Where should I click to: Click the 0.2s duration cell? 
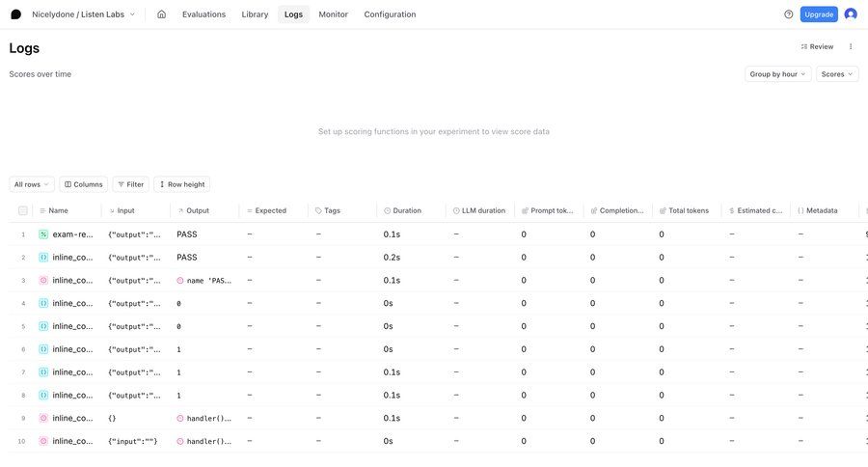click(392, 257)
